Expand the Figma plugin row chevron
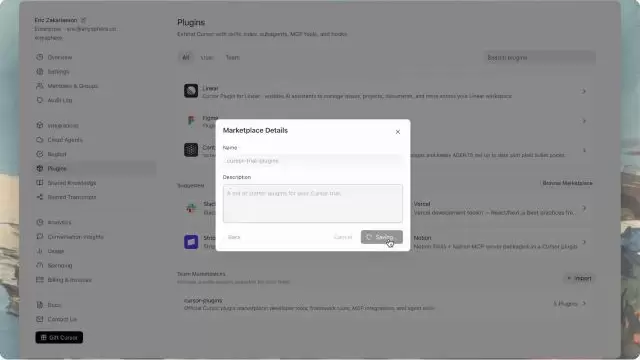Viewport: 640px width, 360px height. tap(584, 121)
